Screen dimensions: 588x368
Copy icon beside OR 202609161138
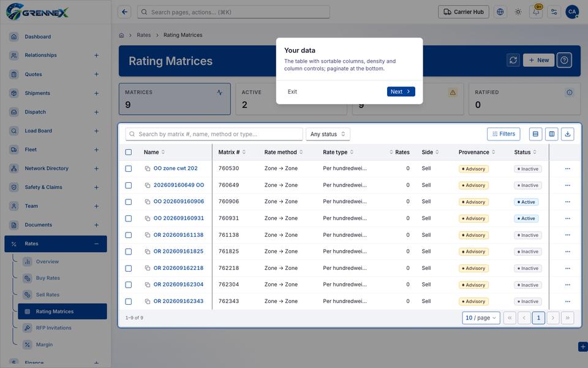[148, 235]
